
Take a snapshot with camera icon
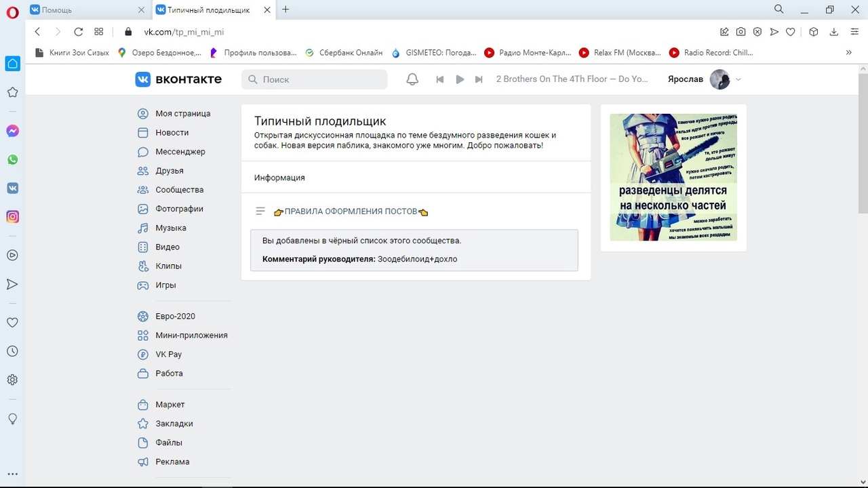(x=741, y=32)
